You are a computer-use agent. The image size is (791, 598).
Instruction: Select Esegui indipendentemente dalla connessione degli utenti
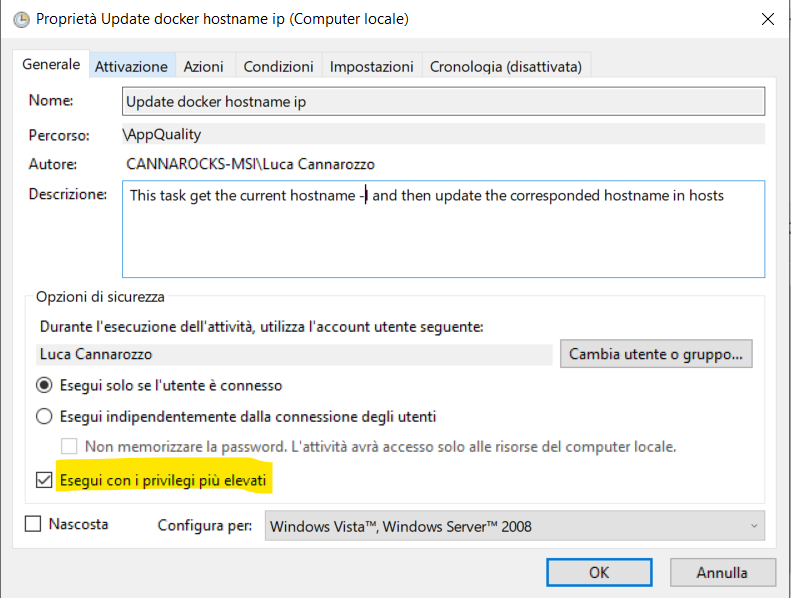click(x=44, y=416)
